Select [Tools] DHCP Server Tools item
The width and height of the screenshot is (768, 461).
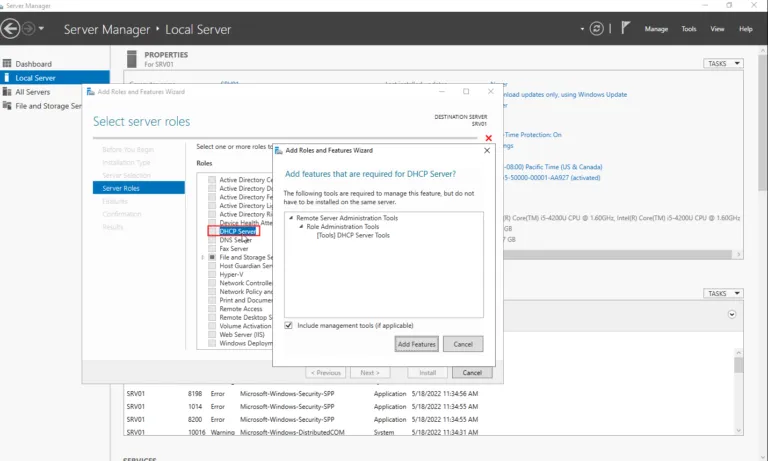(353, 235)
